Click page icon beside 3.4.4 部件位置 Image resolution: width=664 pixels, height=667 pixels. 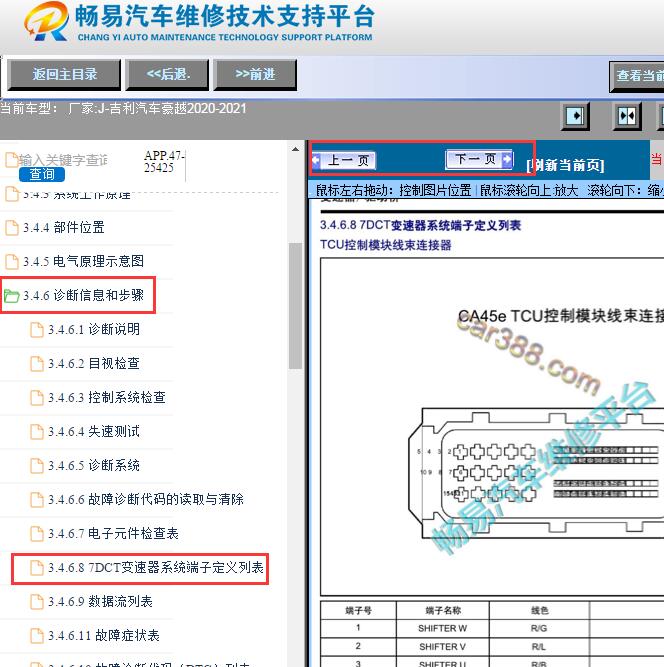point(12,228)
